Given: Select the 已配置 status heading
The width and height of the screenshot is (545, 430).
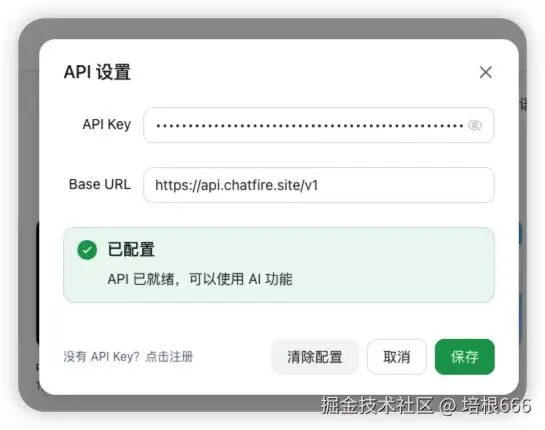Looking at the screenshot, I should pyautogui.click(x=131, y=250).
